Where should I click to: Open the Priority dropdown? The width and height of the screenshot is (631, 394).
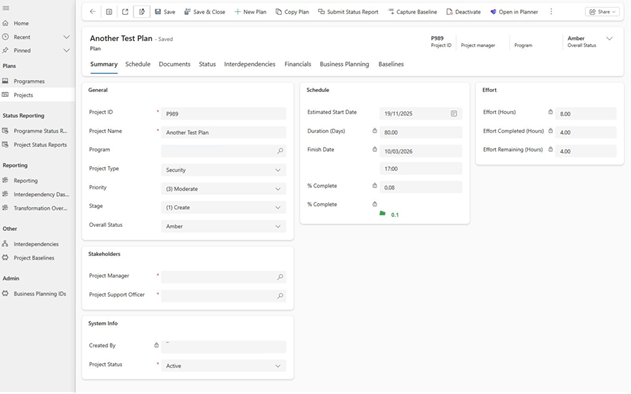(223, 189)
